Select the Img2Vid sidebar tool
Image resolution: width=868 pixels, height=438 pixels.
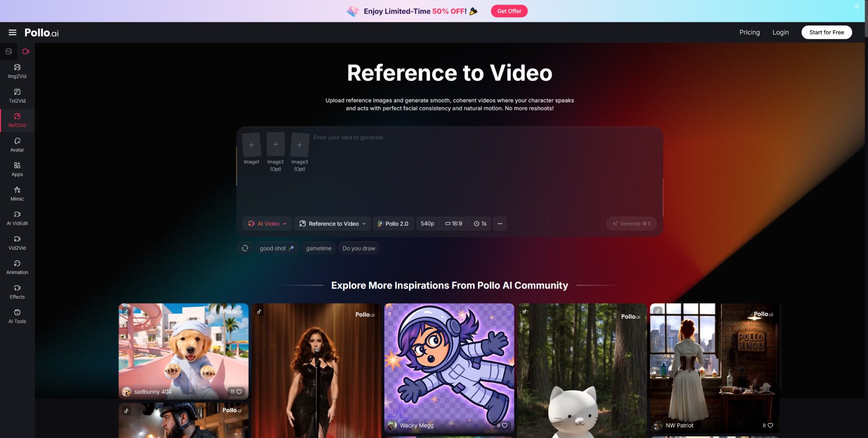click(x=17, y=71)
